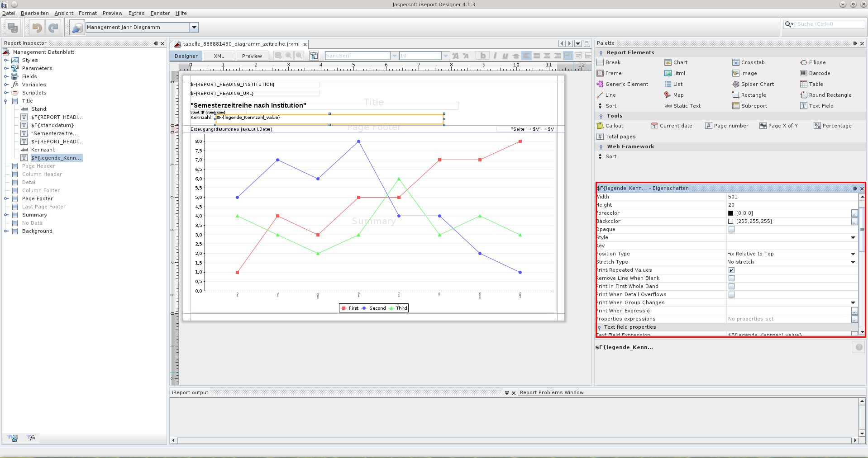868x458 pixels.
Task: Toggle the Opaque checkbox
Action: (731, 230)
